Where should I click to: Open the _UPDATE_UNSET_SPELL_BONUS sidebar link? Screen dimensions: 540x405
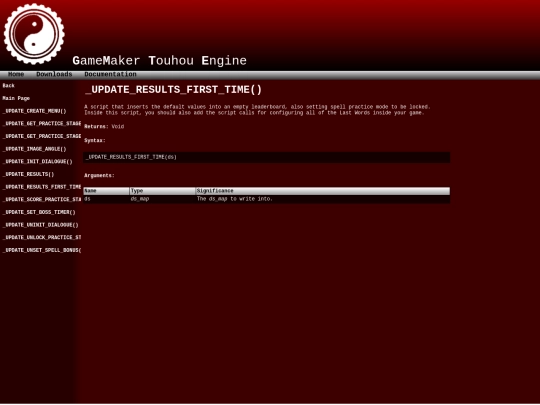pos(42,250)
